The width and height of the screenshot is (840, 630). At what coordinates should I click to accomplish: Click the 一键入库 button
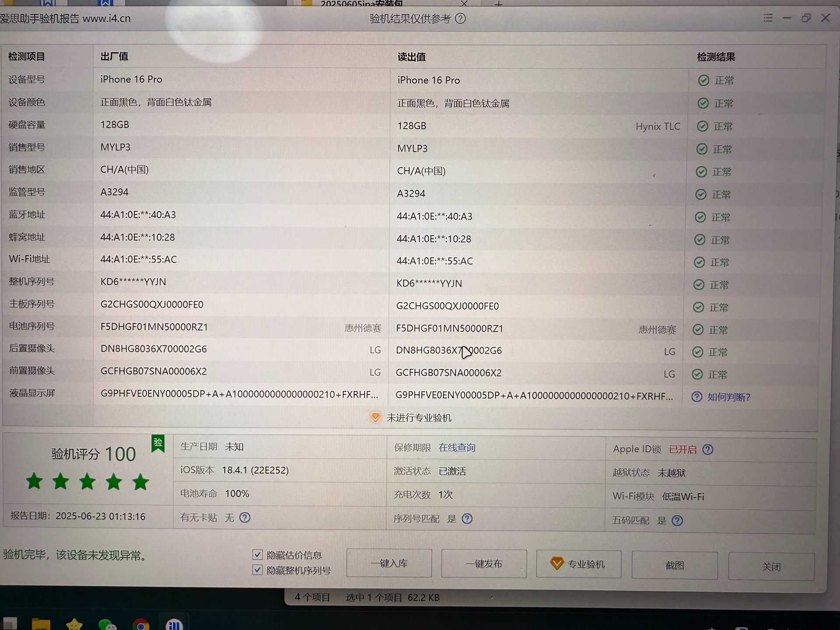(389, 563)
